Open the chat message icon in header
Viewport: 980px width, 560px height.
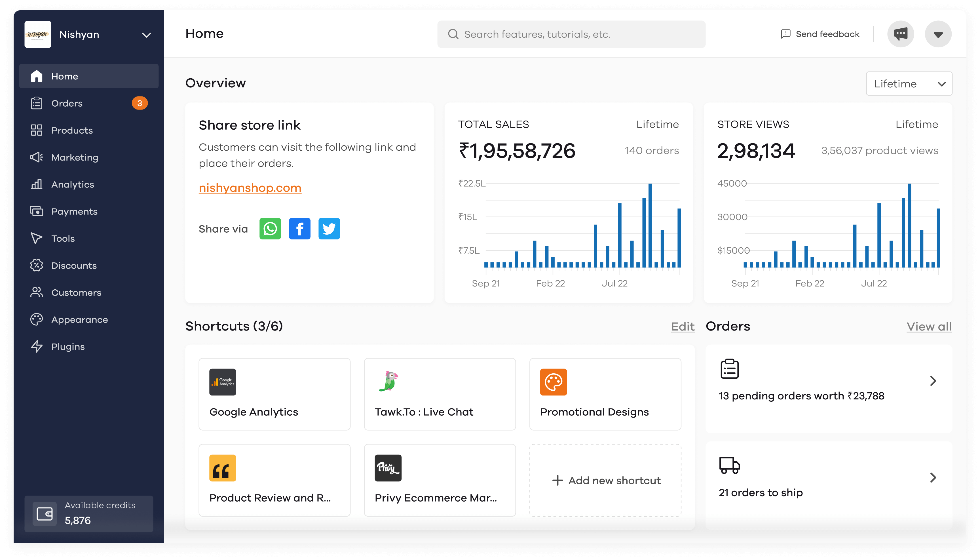[900, 34]
